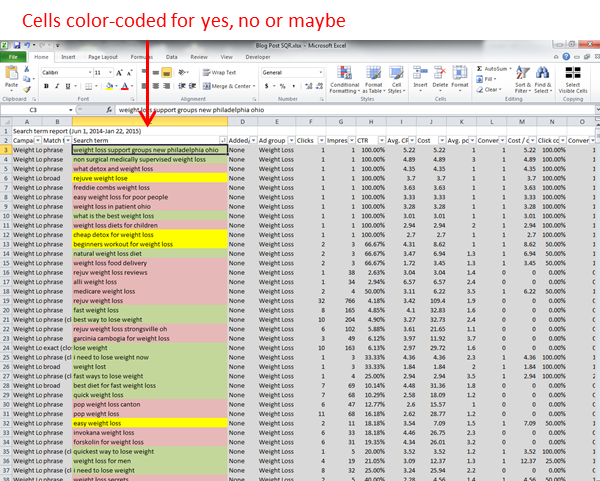Click the Cell Styles icon
Viewport: 600px width, 481px height.
396,72
